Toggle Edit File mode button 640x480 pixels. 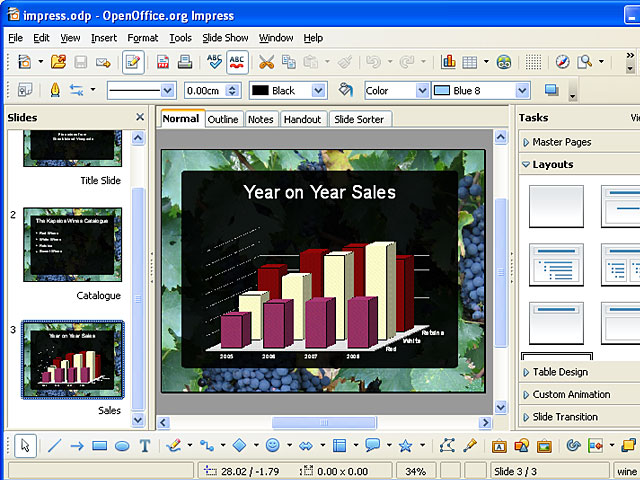point(132,62)
